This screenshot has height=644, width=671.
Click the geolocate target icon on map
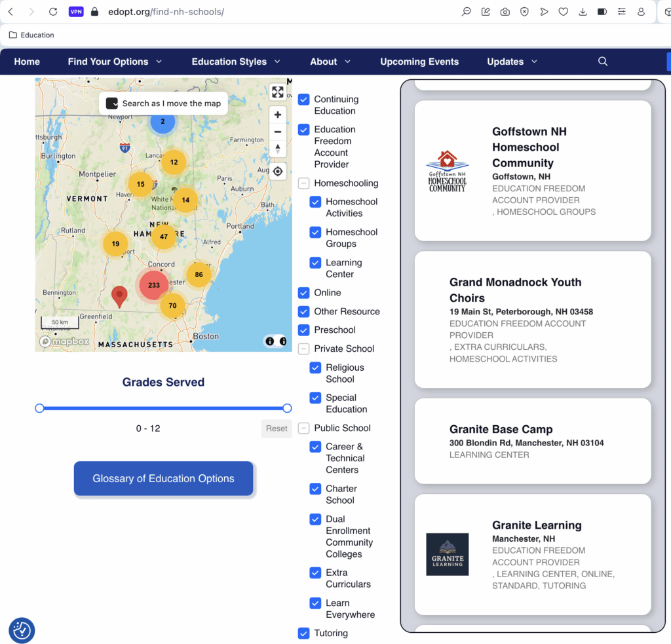tap(278, 172)
